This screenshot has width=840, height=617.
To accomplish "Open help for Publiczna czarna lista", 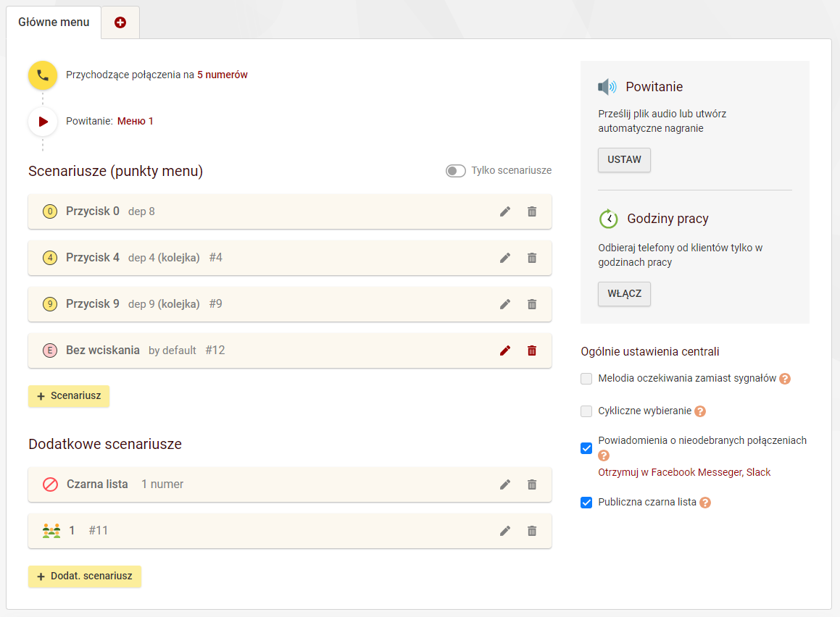I will coord(705,503).
